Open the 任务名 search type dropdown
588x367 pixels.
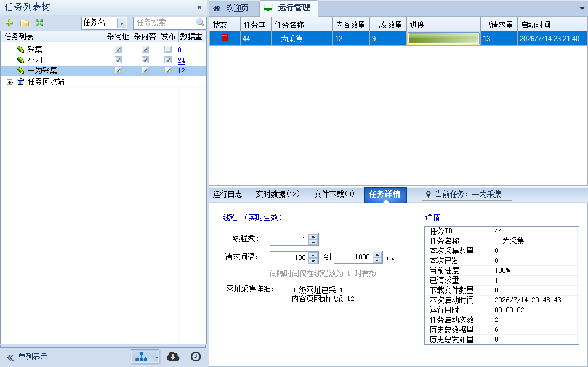tap(121, 23)
